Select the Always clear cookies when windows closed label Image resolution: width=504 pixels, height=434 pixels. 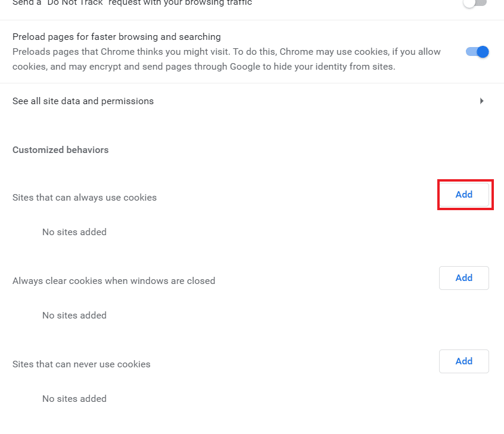114,281
